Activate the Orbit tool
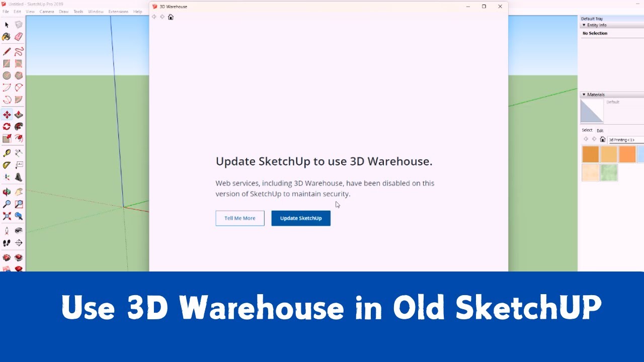Image resolution: width=644 pixels, height=362 pixels. point(7,192)
